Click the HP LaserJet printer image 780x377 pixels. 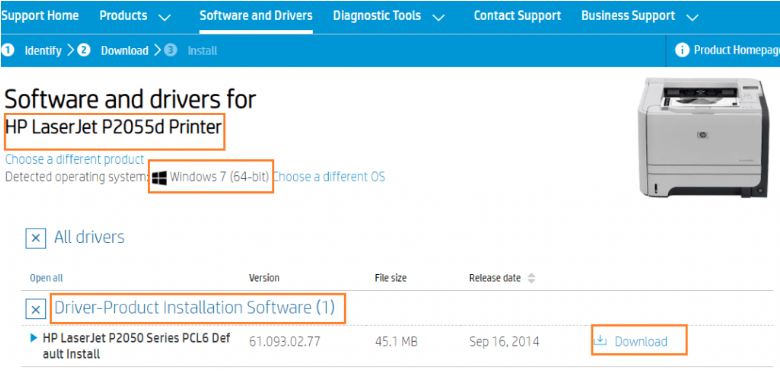703,137
